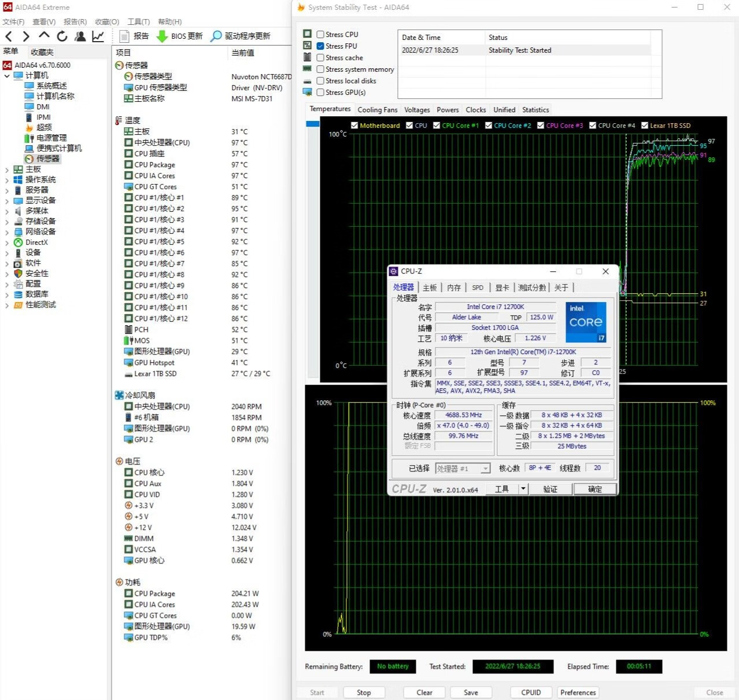Screen dimensions: 739x700
Task: Hide the Motherboard line in the temperature graph
Action: (354, 125)
